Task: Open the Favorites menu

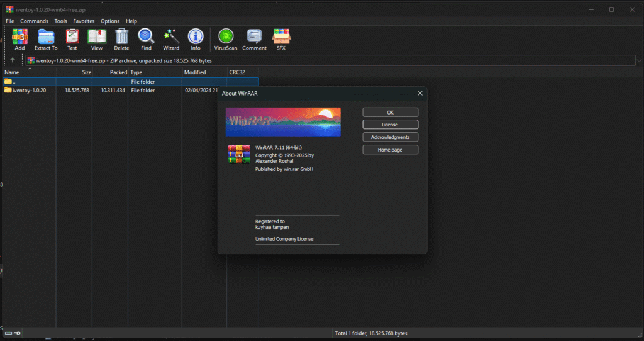Action: point(84,21)
